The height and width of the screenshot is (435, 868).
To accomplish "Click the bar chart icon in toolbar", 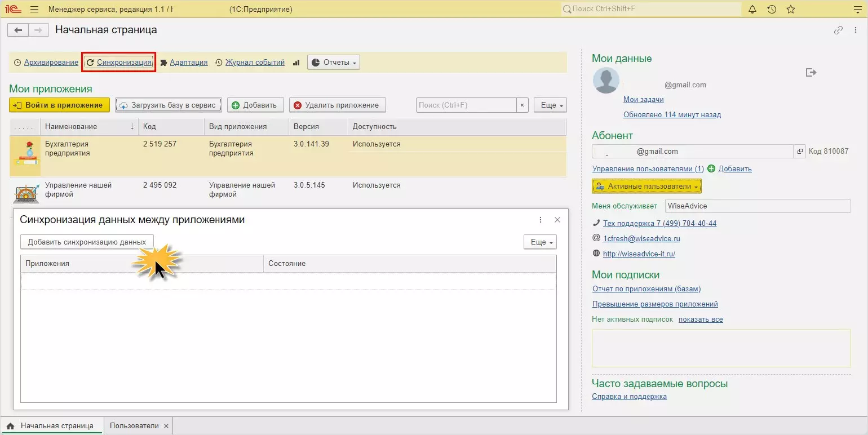I will point(296,63).
